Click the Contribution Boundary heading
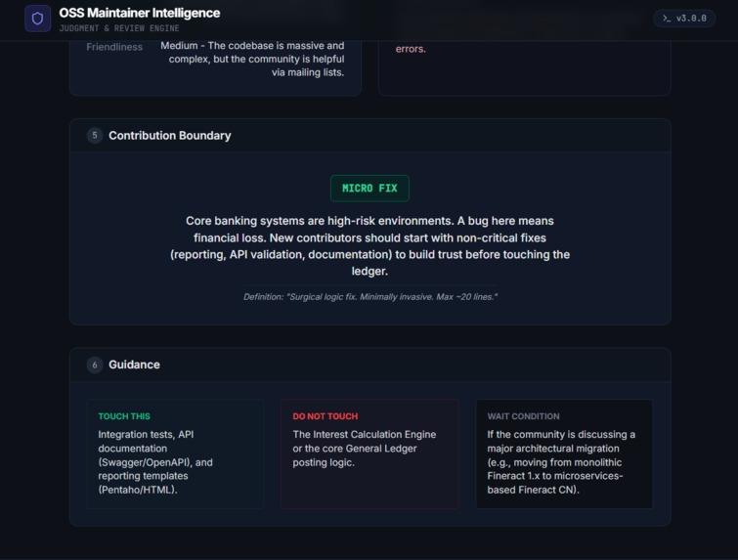This screenshot has width=738, height=560. [170, 136]
